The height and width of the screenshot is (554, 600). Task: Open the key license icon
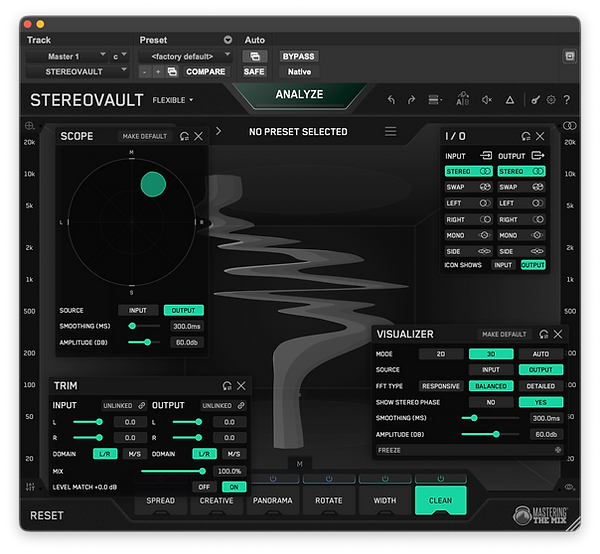click(535, 100)
